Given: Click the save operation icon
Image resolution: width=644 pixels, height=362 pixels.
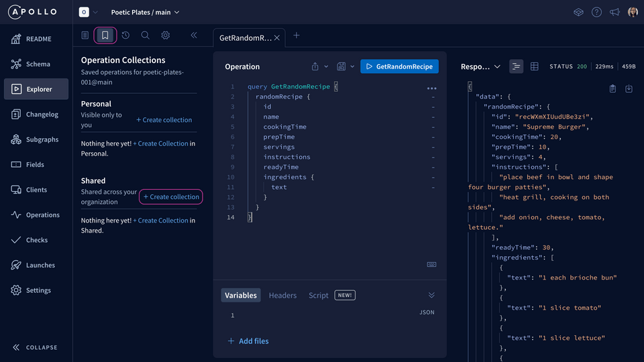Looking at the screenshot, I should 341,66.
